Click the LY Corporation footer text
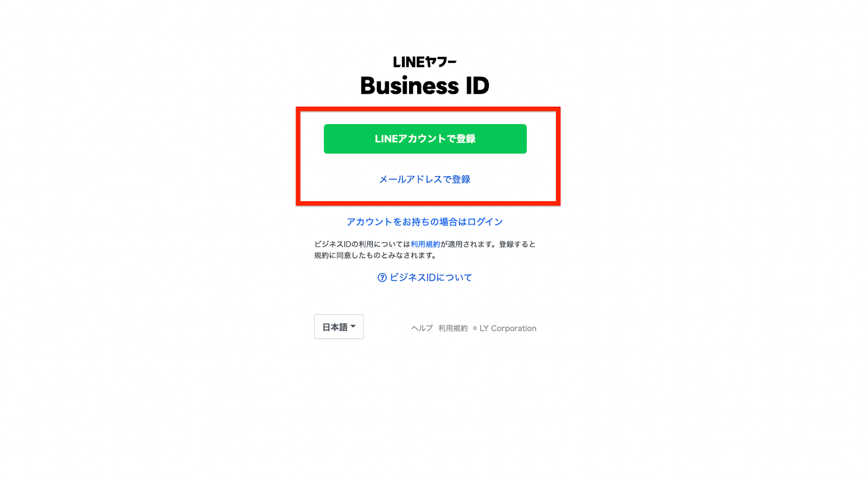This screenshot has width=868, height=478. (508, 328)
